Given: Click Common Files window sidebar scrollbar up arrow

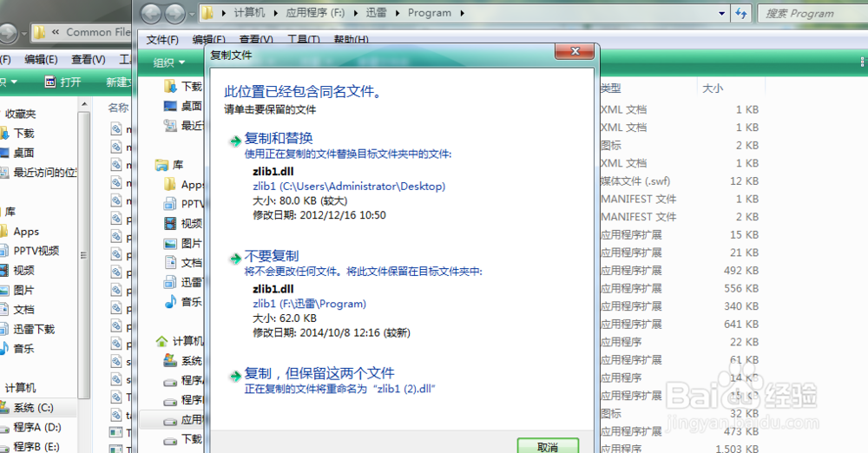Looking at the screenshot, I should pyautogui.click(x=84, y=104).
